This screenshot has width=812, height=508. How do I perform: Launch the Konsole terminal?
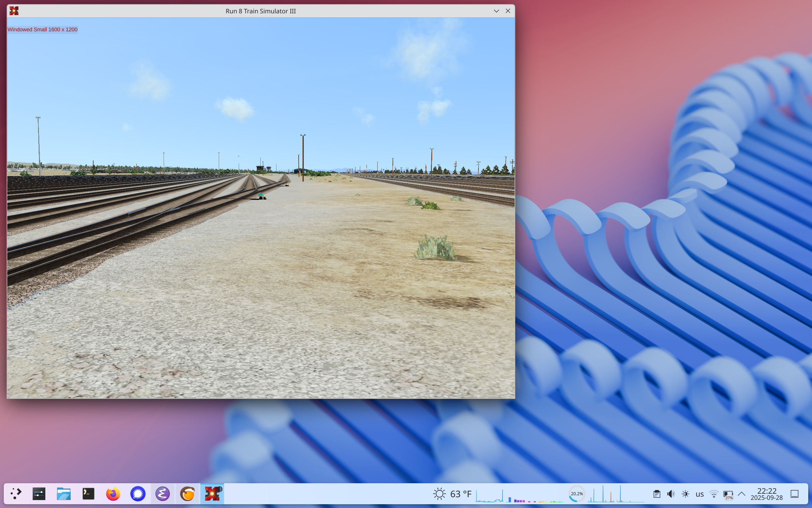(x=88, y=494)
